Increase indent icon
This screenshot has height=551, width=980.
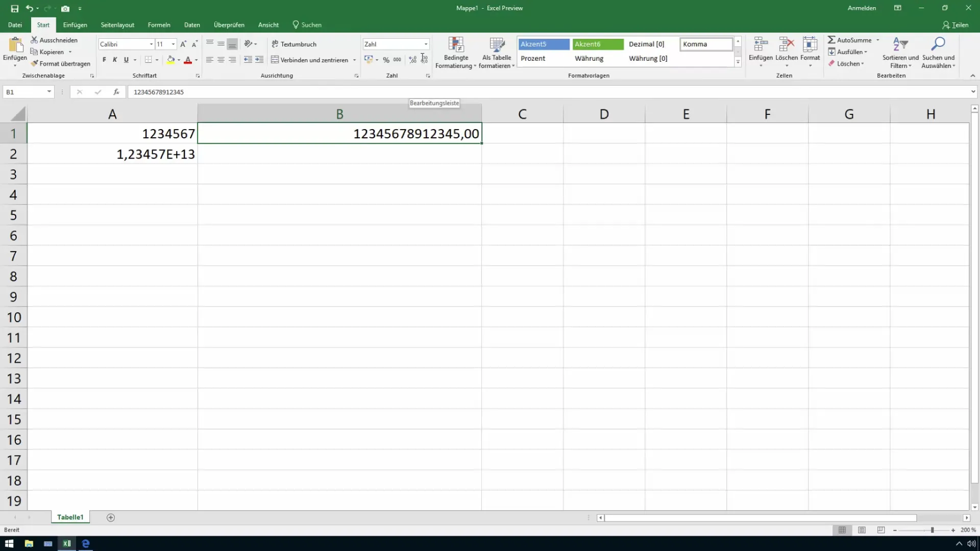259,60
